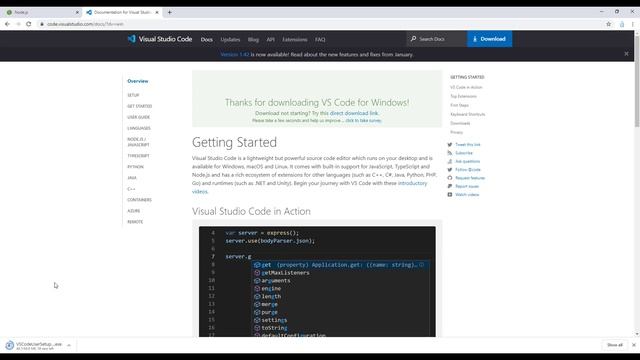Jump to Privacy section link
640x360 pixels.
(456, 132)
